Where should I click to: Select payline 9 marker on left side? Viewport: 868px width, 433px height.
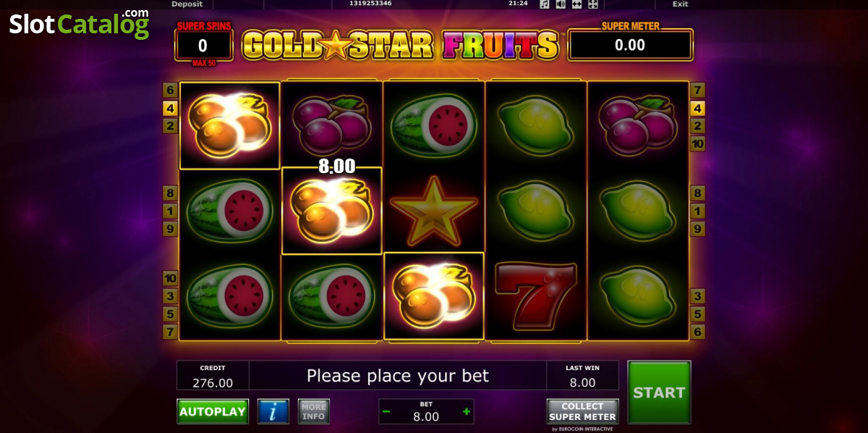171,229
